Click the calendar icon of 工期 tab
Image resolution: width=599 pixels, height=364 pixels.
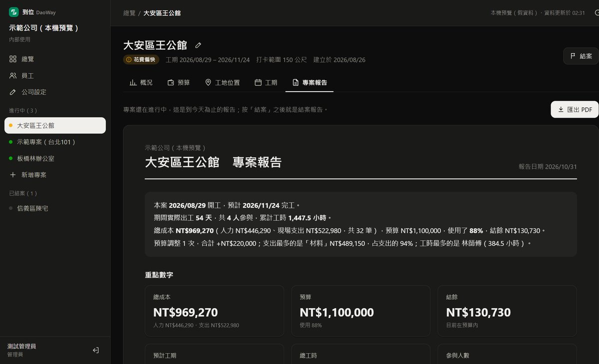258,82
